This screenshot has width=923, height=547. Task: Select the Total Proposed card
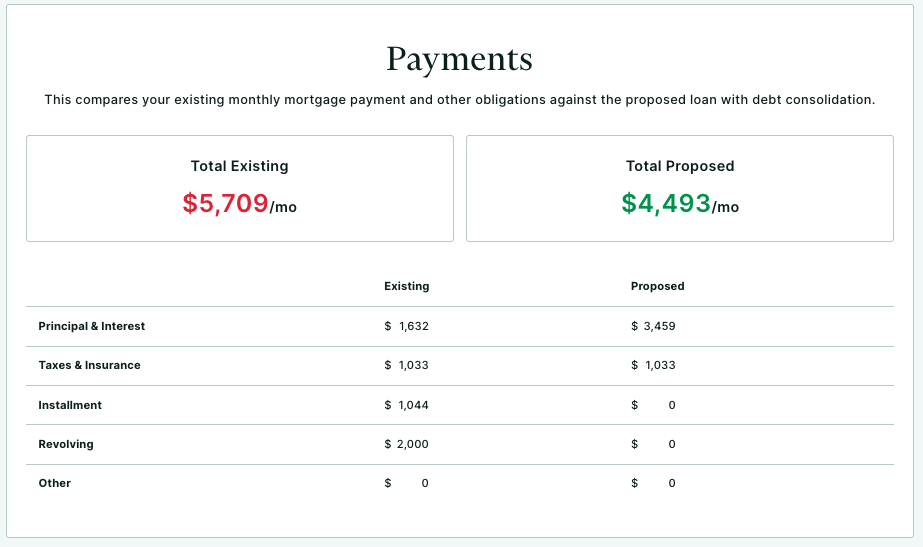[x=680, y=188]
